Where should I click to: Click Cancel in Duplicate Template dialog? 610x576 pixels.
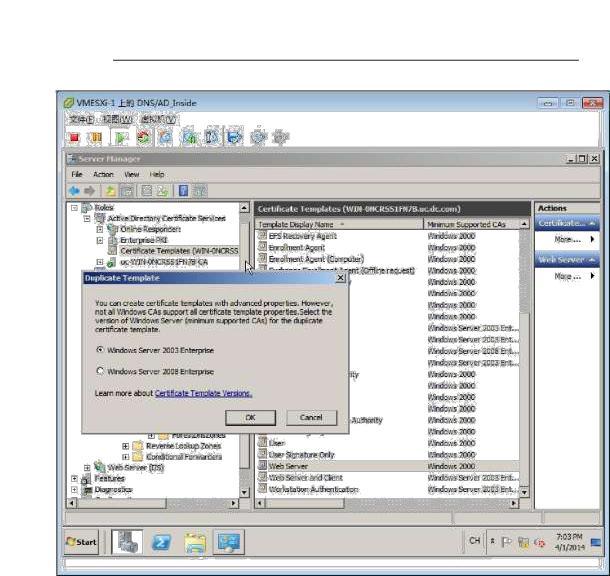click(x=311, y=417)
